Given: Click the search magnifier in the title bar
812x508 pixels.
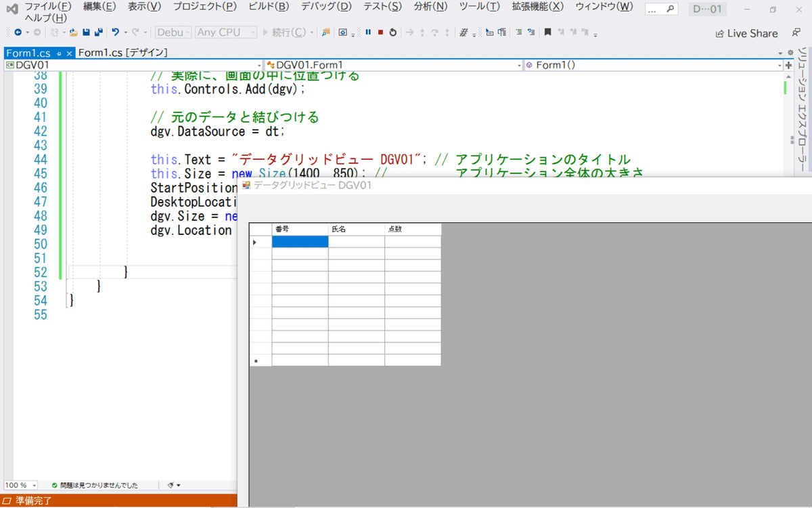Looking at the screenshot, I should click(670, 9).
